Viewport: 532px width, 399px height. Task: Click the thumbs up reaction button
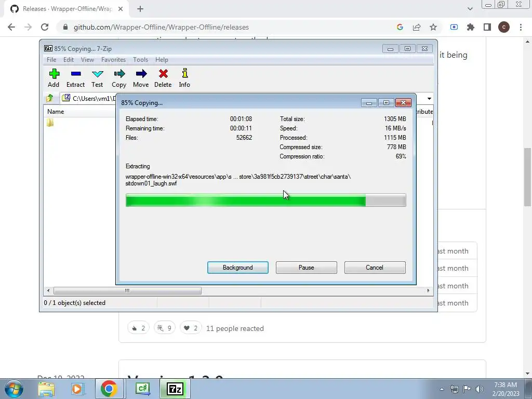[x=138, y=328]
